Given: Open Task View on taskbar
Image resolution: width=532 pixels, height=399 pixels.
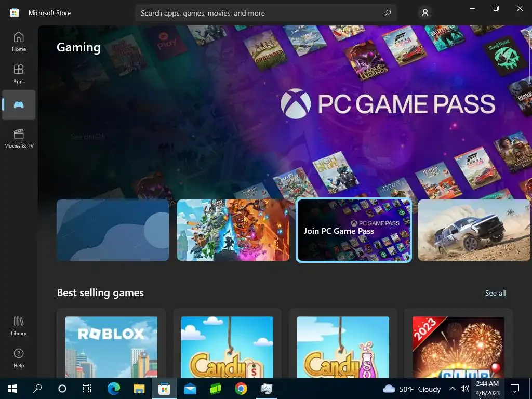Looking at the screenshot, I should pos(87,389).
